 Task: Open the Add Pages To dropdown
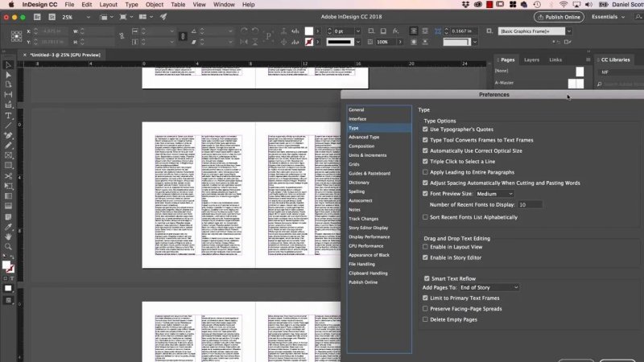489,288
